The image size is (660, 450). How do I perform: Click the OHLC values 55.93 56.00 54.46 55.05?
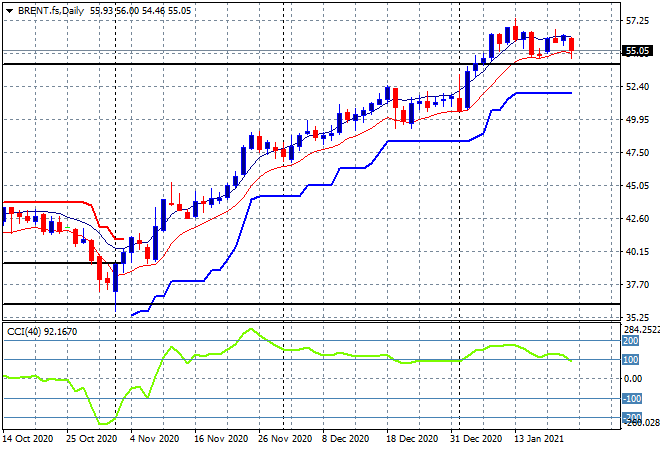click(x=141, y=11)
